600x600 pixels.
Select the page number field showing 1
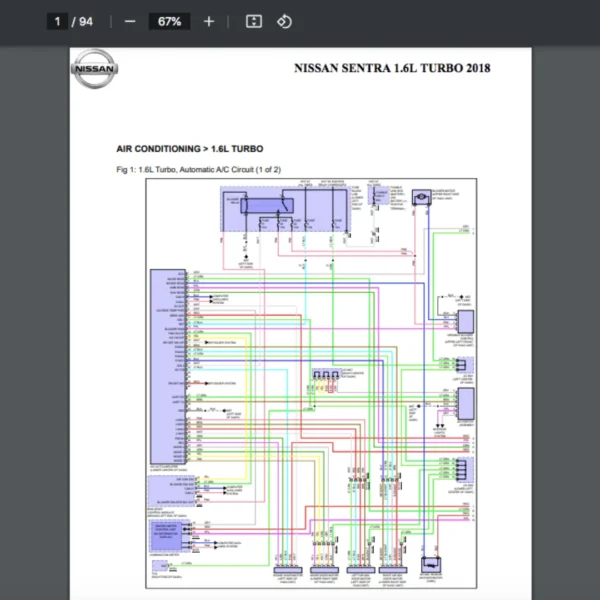click(x=59, y=21)
